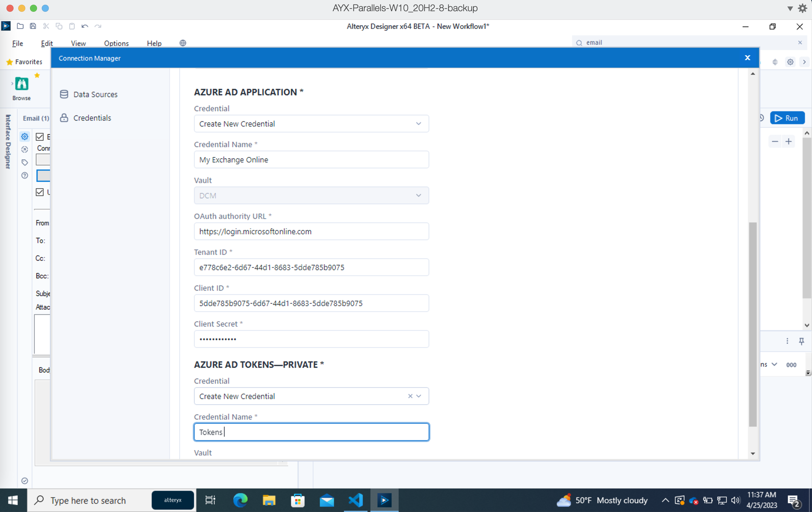
Task: Click the Save workflow icon
Action: point(33,26)
